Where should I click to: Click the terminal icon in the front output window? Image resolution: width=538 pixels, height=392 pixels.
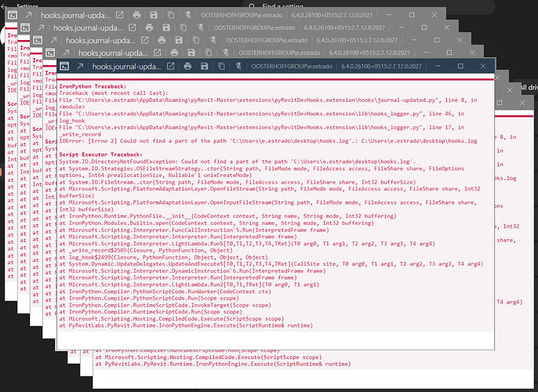(64, 66)
